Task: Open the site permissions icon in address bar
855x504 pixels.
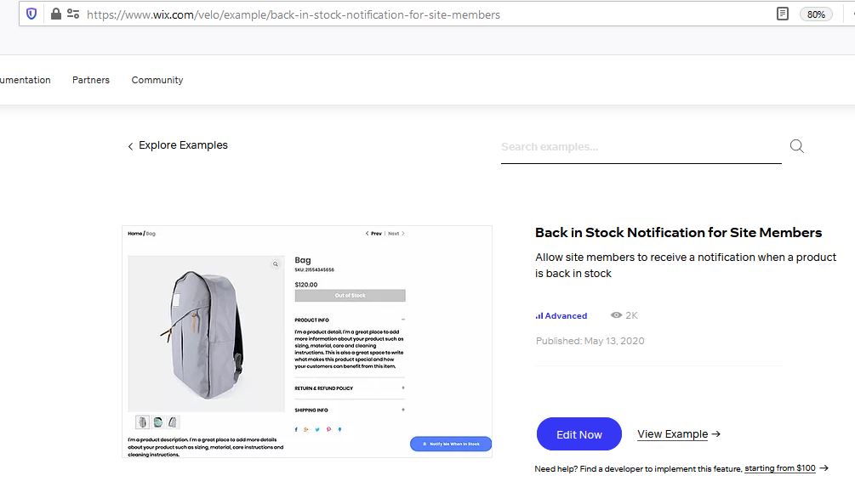Action: point(73,14)
